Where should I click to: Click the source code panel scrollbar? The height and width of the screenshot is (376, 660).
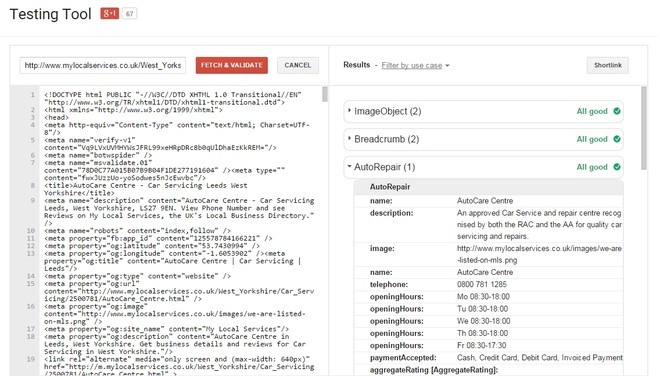[x=325, y=94]
